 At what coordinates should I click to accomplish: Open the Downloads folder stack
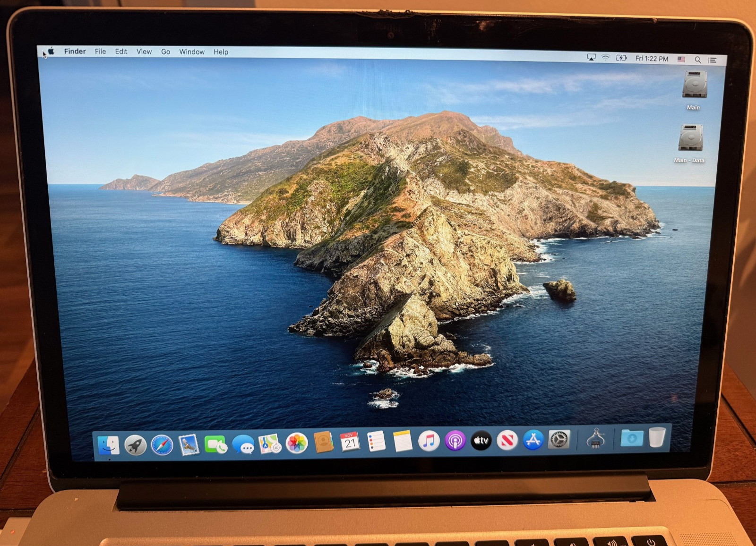pos(632,438)
